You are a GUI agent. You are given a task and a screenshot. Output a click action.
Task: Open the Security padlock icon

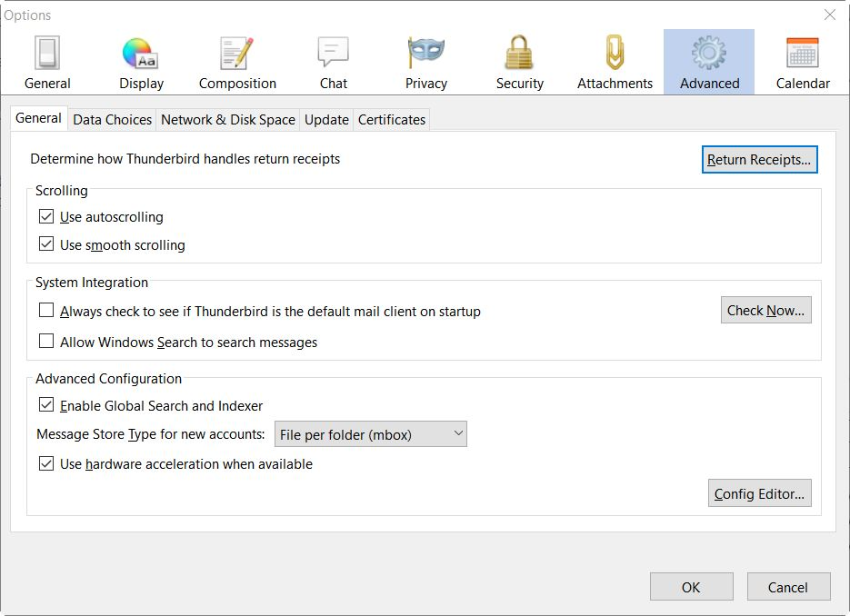tap(519, 55)
